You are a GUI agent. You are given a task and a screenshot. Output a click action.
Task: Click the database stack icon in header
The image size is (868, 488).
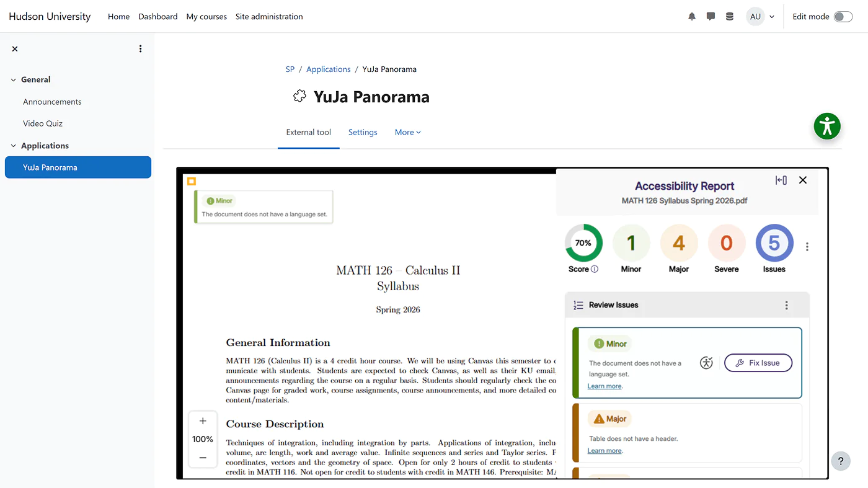(730, 17)
